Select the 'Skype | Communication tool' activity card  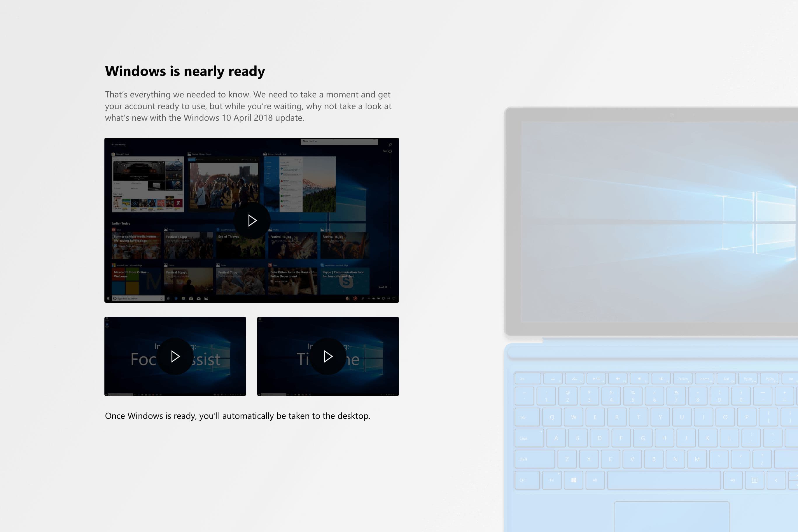pyautogui.click(x=345, y=281)
